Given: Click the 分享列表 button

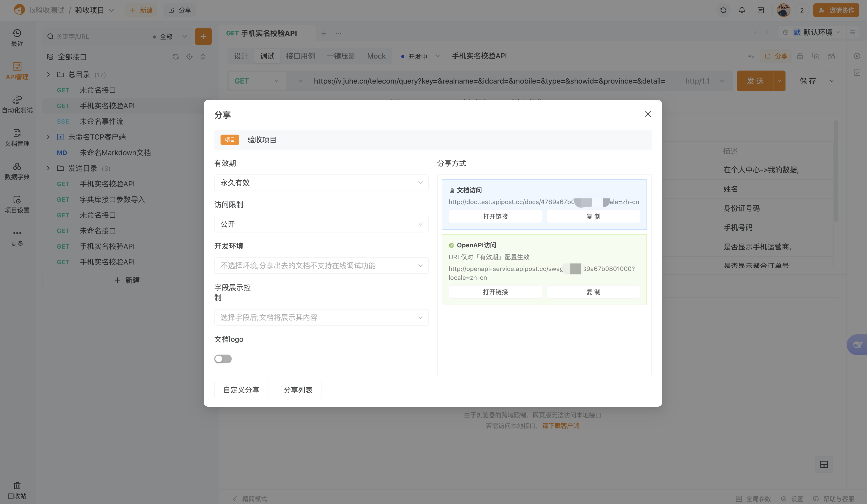Looking at the screenshot, I should click(x=298, y=390).
